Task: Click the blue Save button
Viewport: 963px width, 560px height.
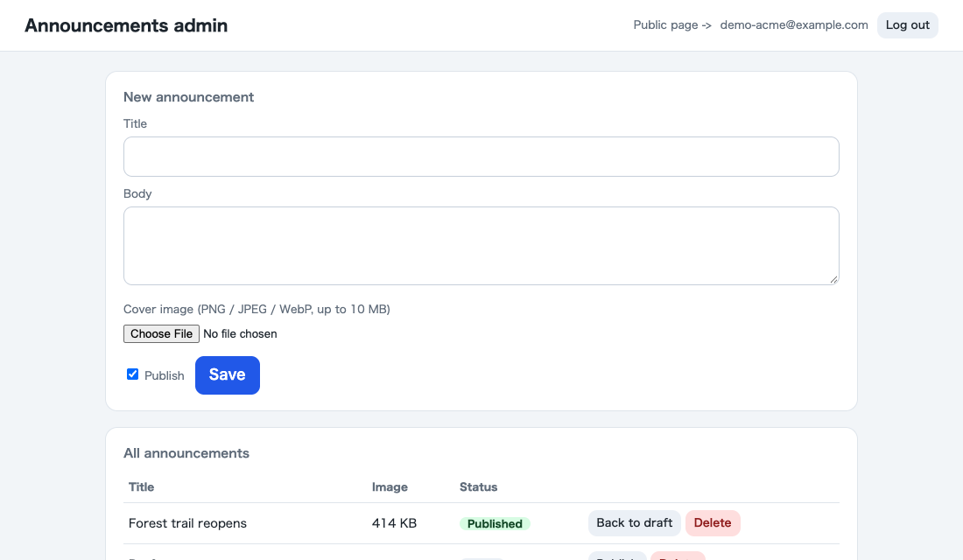Action: (x=228, y=375)
